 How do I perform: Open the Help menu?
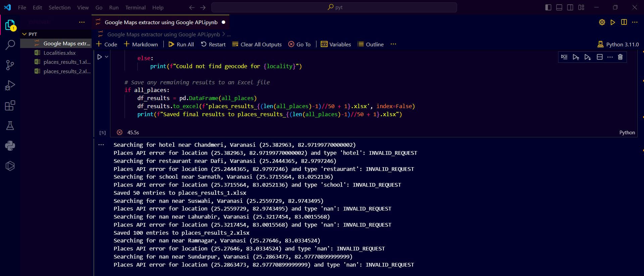pyautogui.click(x=158, y=7)
